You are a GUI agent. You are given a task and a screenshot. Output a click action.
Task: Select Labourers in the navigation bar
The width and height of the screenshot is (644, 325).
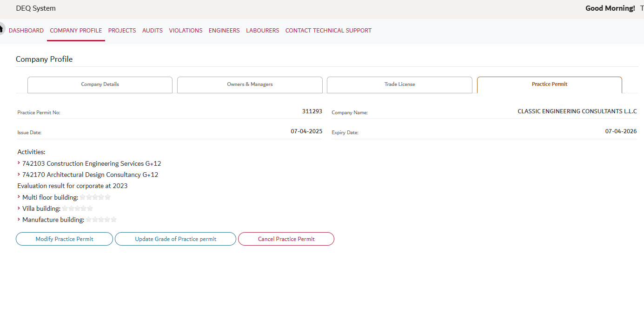(262, 31)
